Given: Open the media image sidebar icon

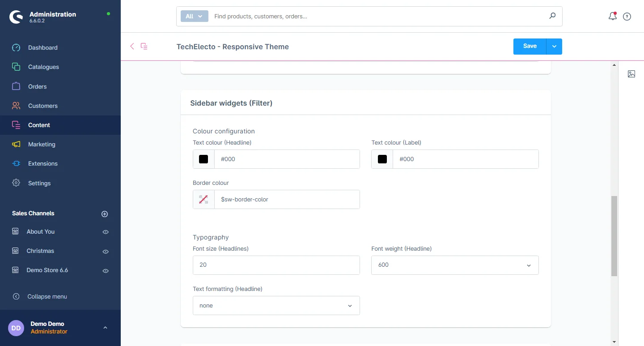Looking at the screenshot, I should click(631, 74).
